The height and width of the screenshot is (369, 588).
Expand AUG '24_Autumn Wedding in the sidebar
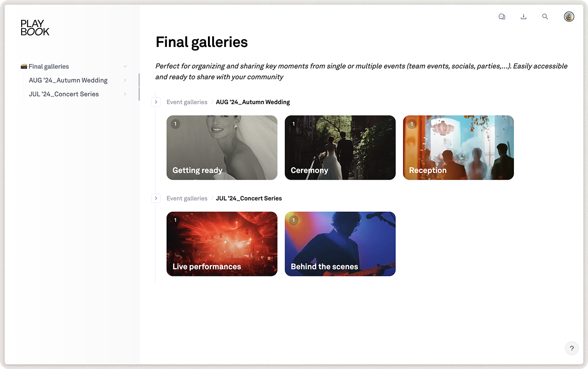click(x=124, y=80)
